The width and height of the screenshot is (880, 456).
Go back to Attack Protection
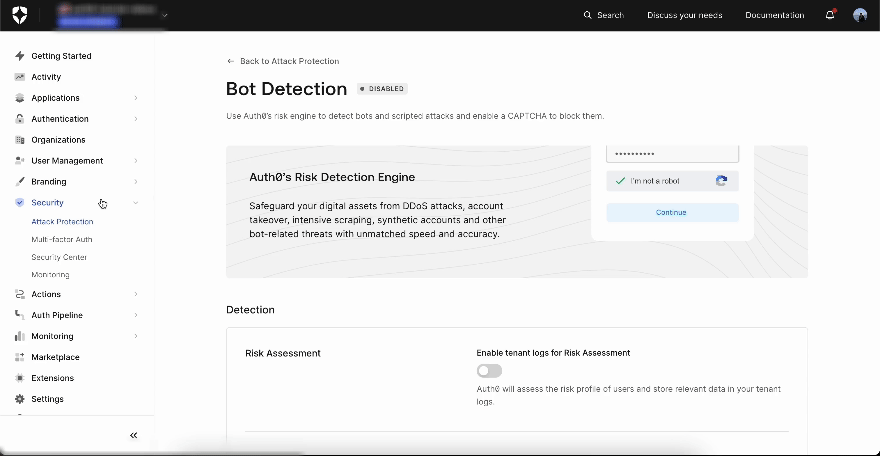283,61
